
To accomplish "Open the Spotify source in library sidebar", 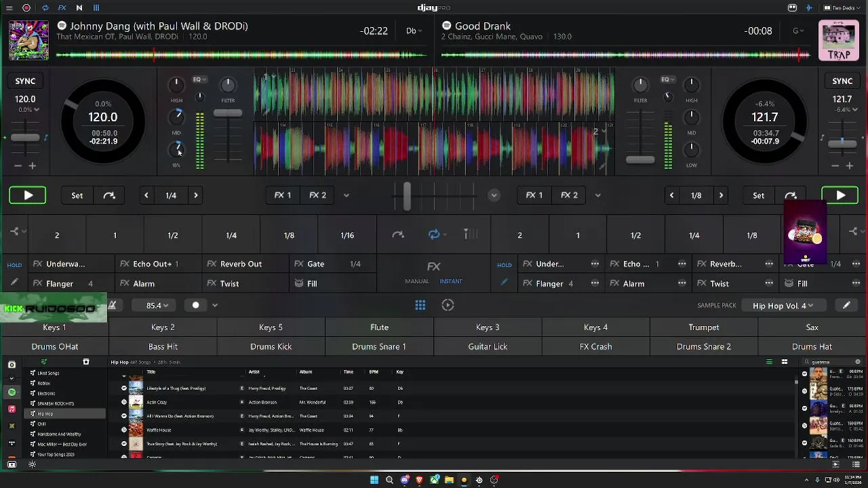I will tap(12, 392).
